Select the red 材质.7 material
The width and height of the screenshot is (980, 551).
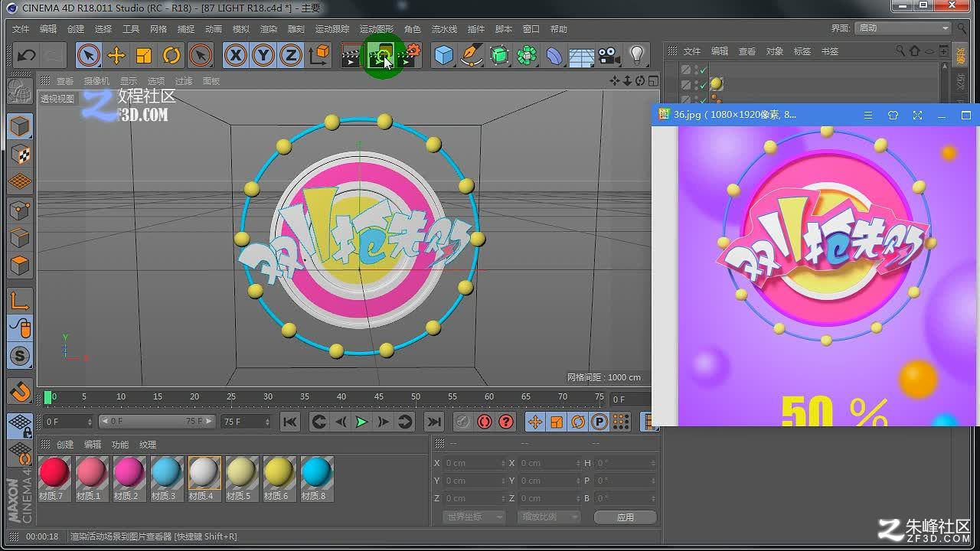click(54, 478)
